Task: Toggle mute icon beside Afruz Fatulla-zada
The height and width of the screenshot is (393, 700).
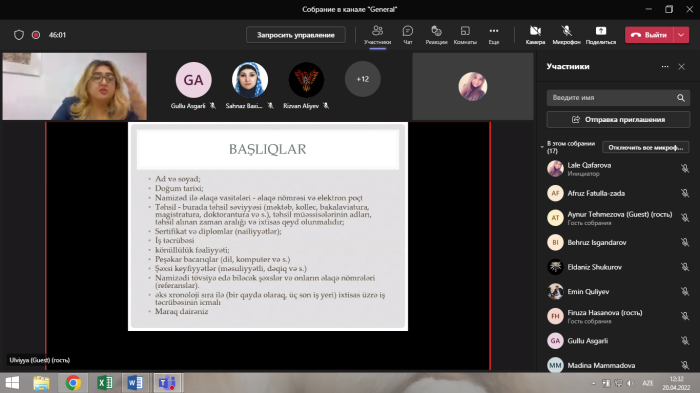Action: coord(685,193)
